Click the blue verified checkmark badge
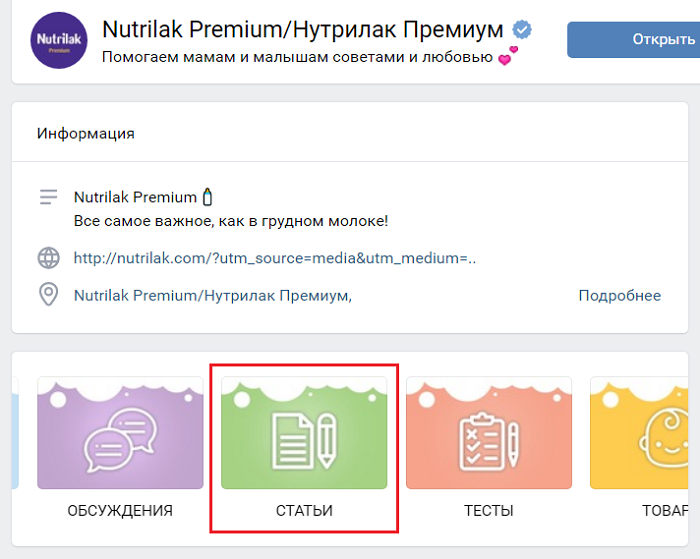700x559 pixels. click(521, 30)
